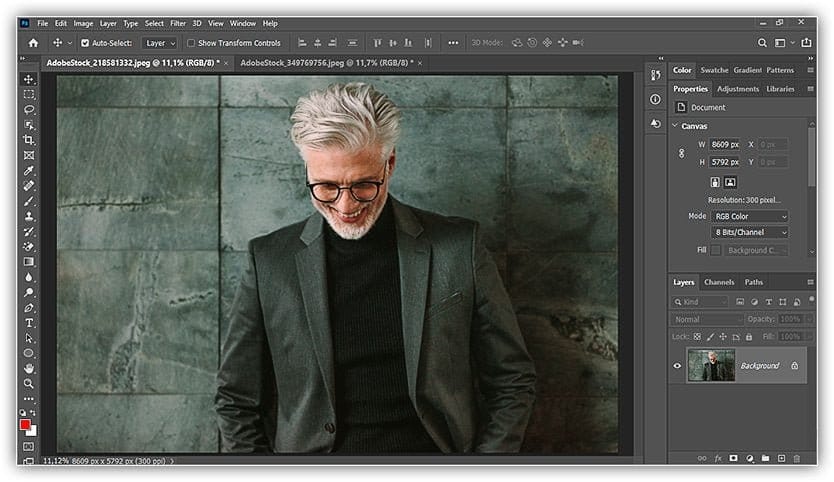Open the RGB Color mode dropdown
The height and width of the screenshot is (482, 834).
click(750, 216)
